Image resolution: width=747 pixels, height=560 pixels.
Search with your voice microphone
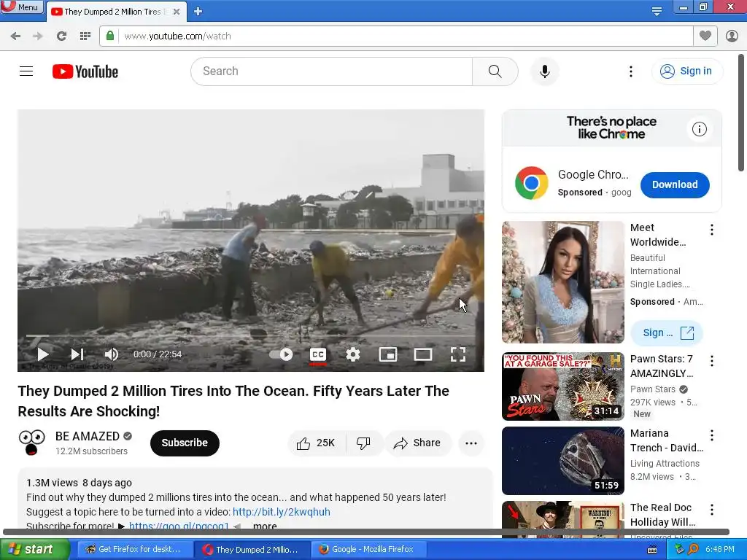point(544,71)
